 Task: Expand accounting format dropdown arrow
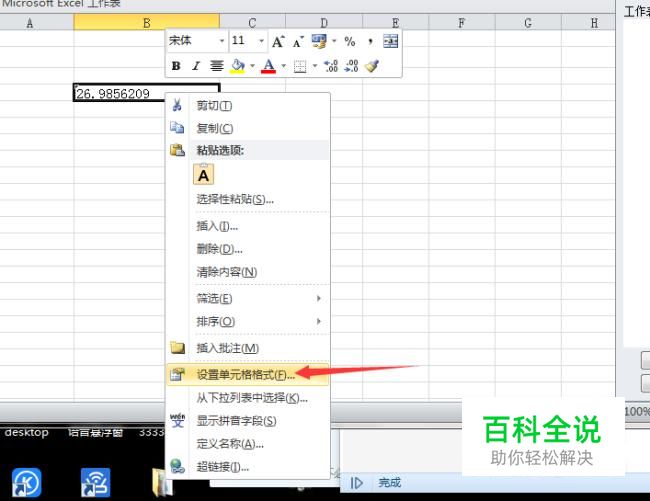coord(334,41)
